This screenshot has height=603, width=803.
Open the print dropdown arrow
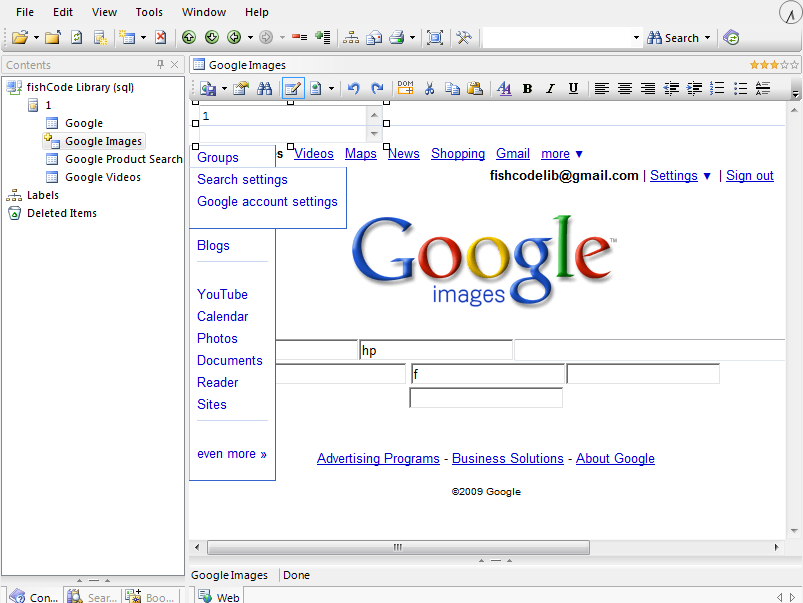click(x=412, y=37)
